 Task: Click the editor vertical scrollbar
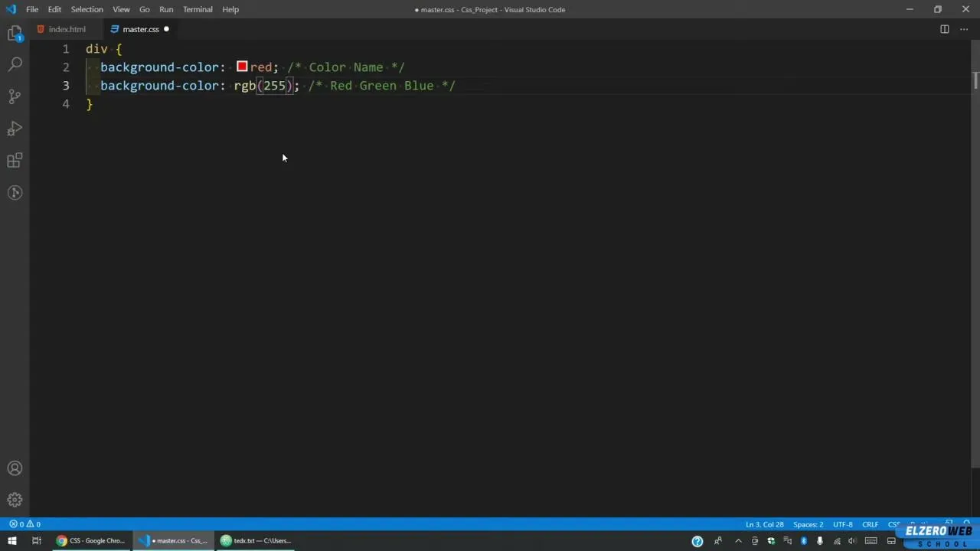coord(975,253)
